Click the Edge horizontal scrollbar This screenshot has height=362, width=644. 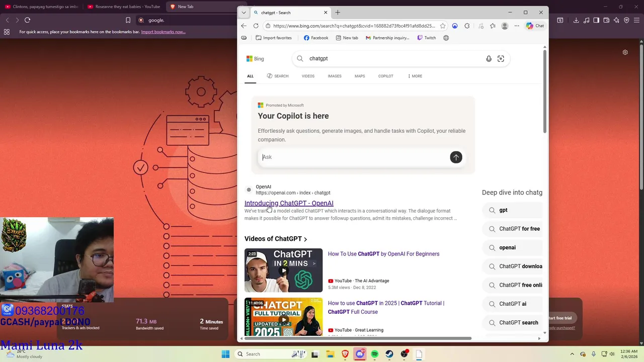coord(357,338)
